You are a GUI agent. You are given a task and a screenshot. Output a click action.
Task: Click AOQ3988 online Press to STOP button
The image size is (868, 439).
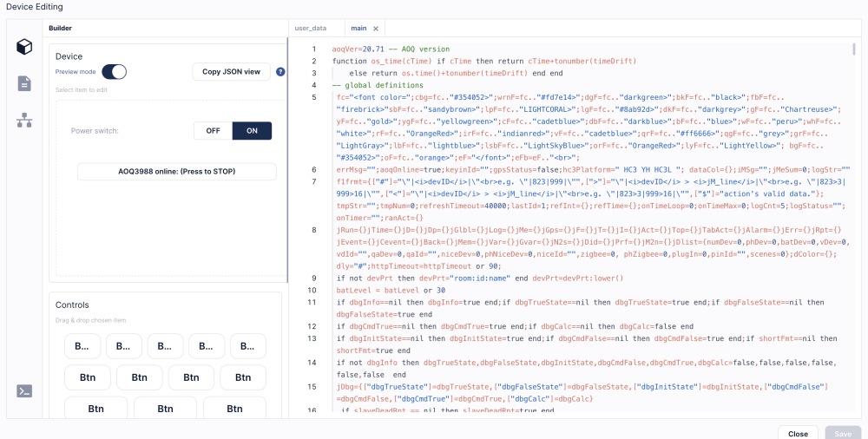[176, 172]
